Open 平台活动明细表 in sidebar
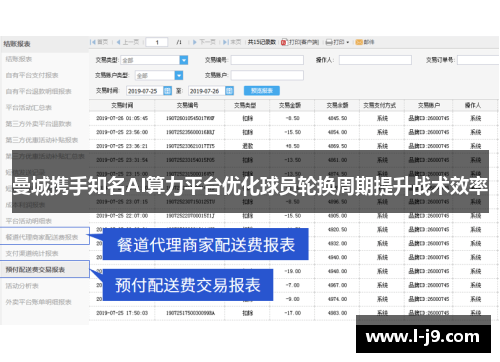The height and width of the screenshot is (362, 500). click(29, 221)
